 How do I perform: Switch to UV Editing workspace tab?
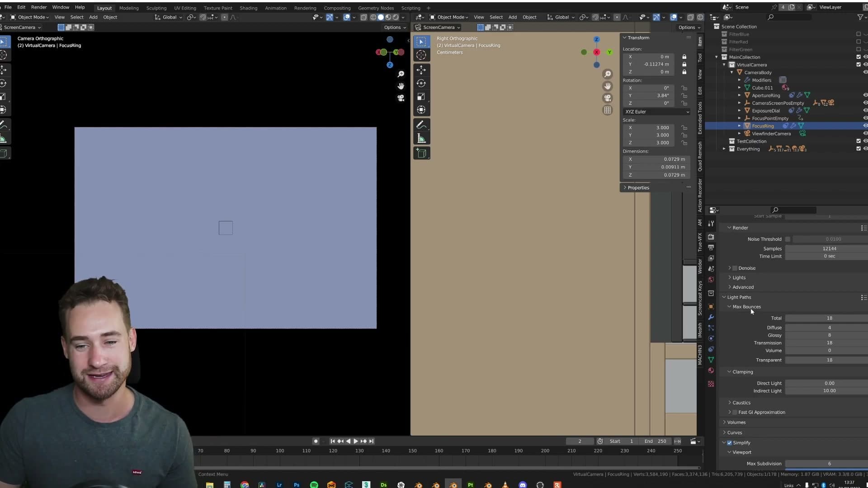pyautogui.click(x=185, y=8)
